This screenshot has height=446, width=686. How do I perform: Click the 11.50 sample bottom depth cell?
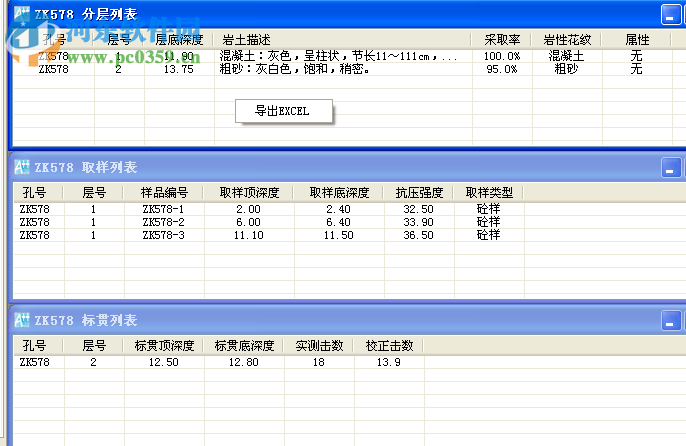point(339,235)
